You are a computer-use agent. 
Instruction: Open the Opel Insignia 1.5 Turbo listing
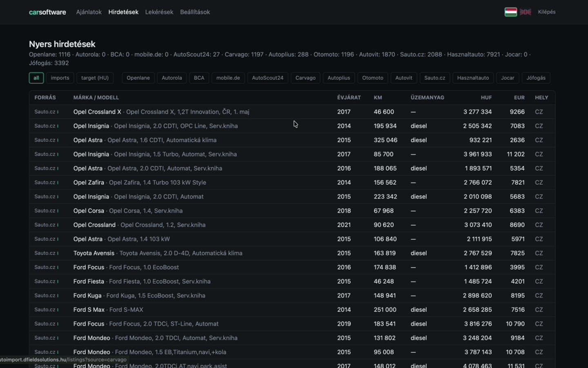tap(155, 154)
